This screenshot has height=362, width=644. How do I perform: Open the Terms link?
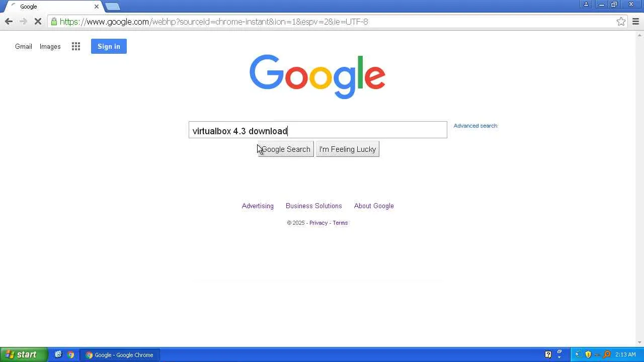coord(340,223)
